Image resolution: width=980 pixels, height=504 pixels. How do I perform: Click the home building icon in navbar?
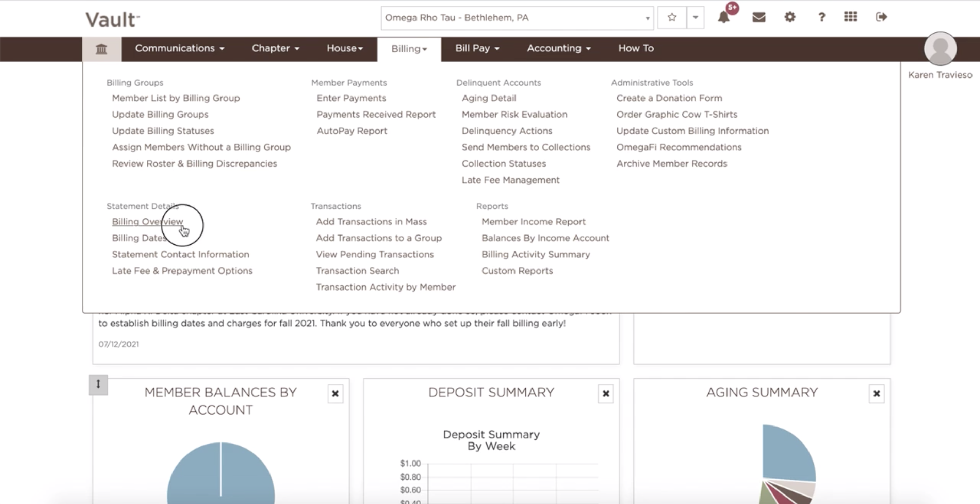101,49
